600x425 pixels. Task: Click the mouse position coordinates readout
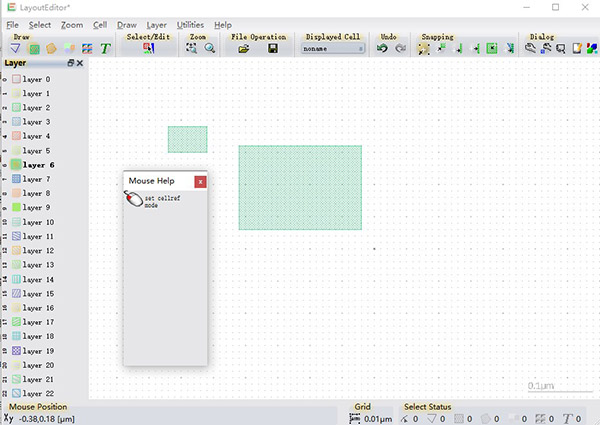[x=47, y=419]
